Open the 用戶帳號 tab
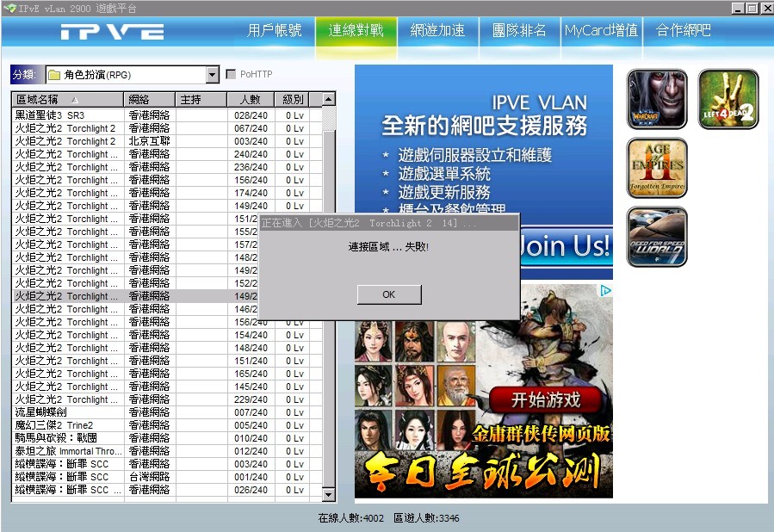Image resolution: width=774 pixels, height=532 pixels. (x=275, y=31)
